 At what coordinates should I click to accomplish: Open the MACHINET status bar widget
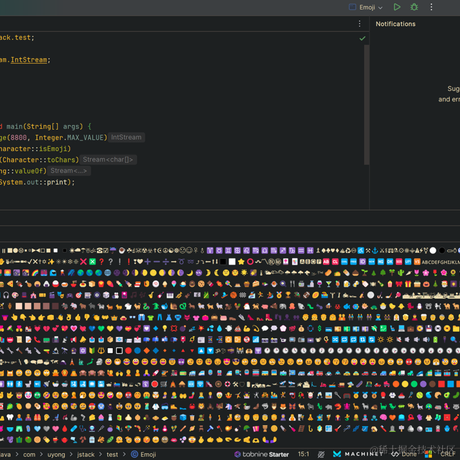click(x=358, y=454)
